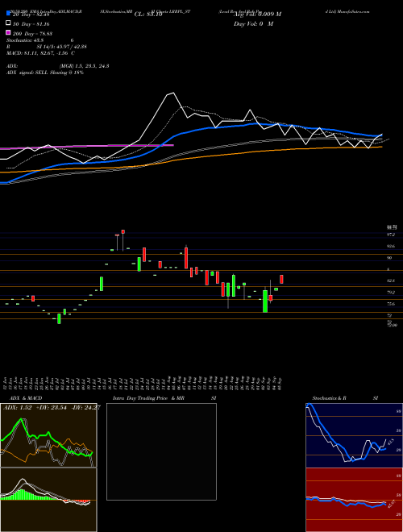The width and height of the screenshot is (403, 532).
Task: Select the 'ADX: 1.52 +DY: 23.54' readout
Action: (x=35, y=408)
